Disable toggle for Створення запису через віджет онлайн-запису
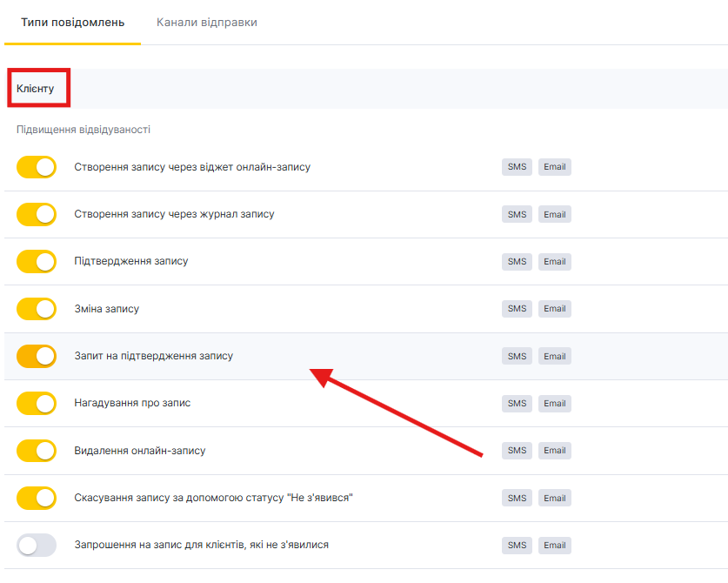This screenshot has height=583, width=728. click(x=37, y=167)
